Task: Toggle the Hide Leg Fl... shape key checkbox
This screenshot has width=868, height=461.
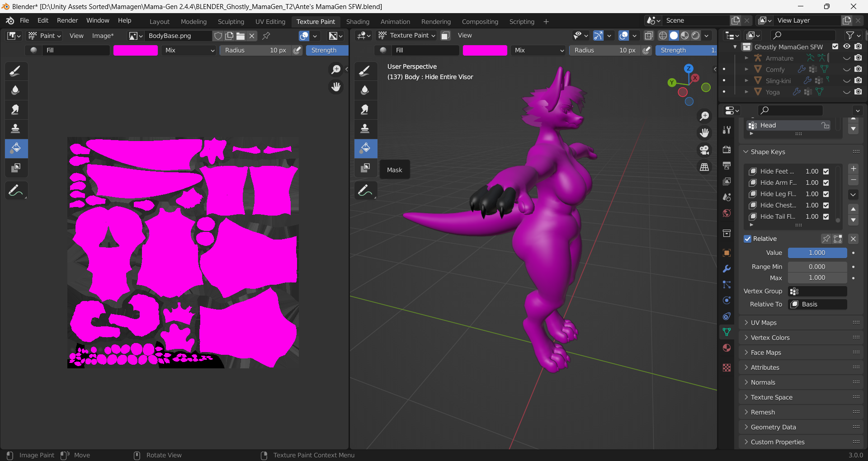Action: [x=826, y=194]
